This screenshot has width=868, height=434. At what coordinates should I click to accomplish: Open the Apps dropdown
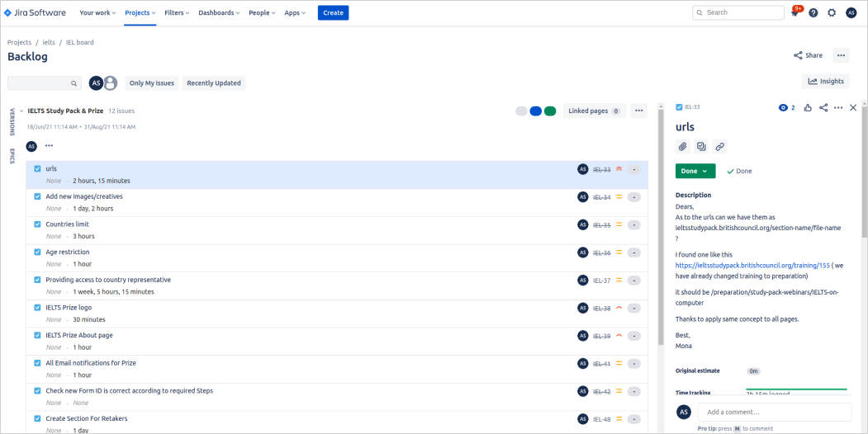click(x=295, y=12)
